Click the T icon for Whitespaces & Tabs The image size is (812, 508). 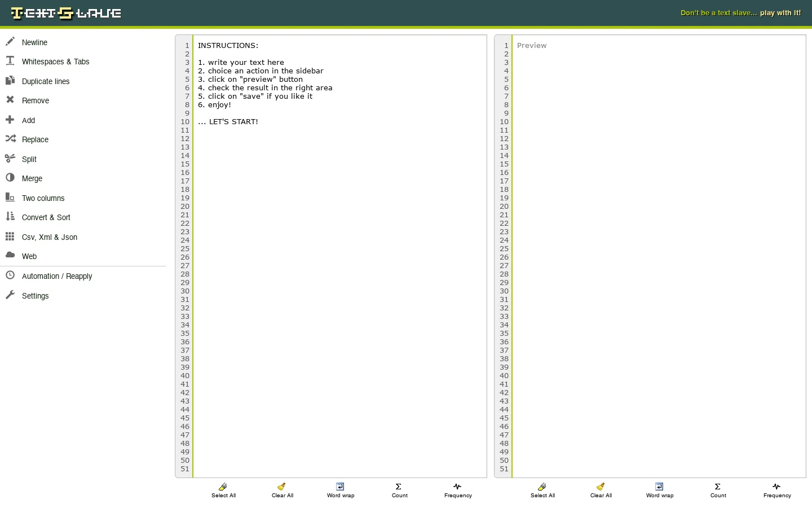click(x=10, y=60)
